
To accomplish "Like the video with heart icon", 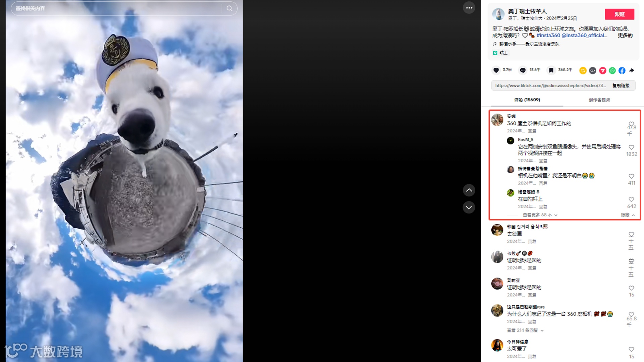I will (x=496, y=70).
